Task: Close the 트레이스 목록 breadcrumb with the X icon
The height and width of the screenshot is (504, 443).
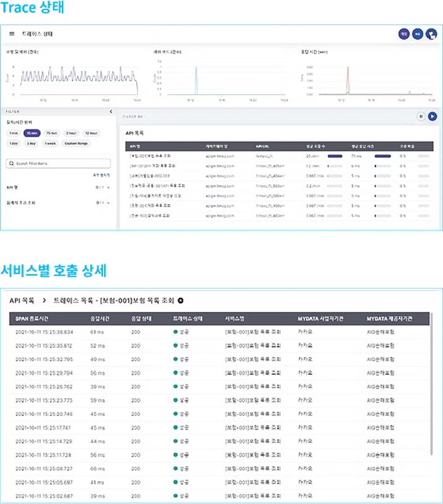Action: (x=181, y=300)
